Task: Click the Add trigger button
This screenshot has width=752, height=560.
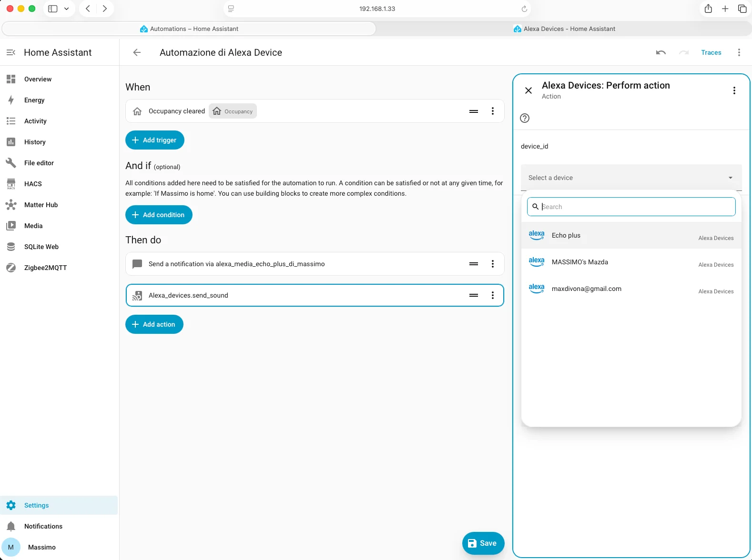Action: 155,140
